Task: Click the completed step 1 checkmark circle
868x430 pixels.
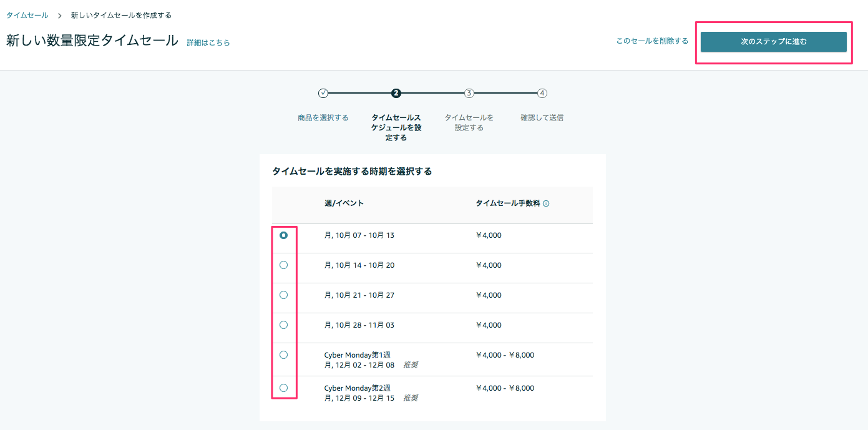Action: coord(323,93)
